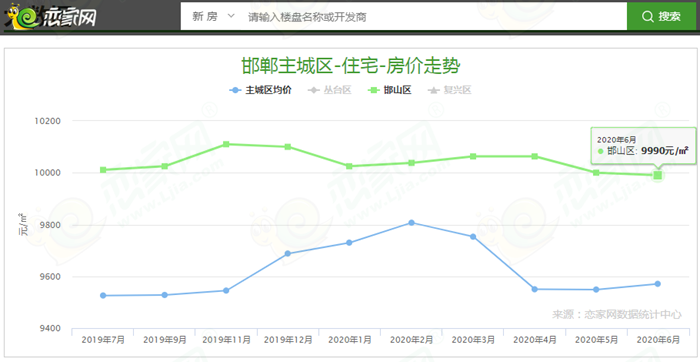Click the blue point at 2019年12月

click(288, 254)
